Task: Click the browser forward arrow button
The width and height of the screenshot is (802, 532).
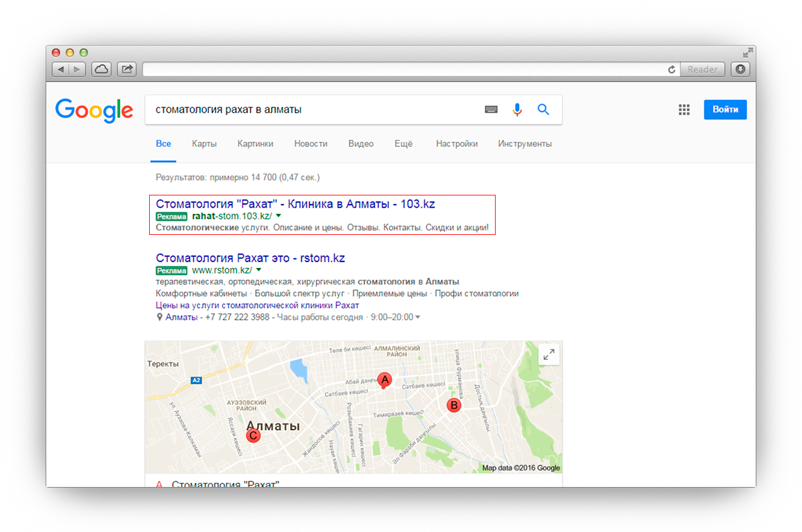Action: coord(77,69)
